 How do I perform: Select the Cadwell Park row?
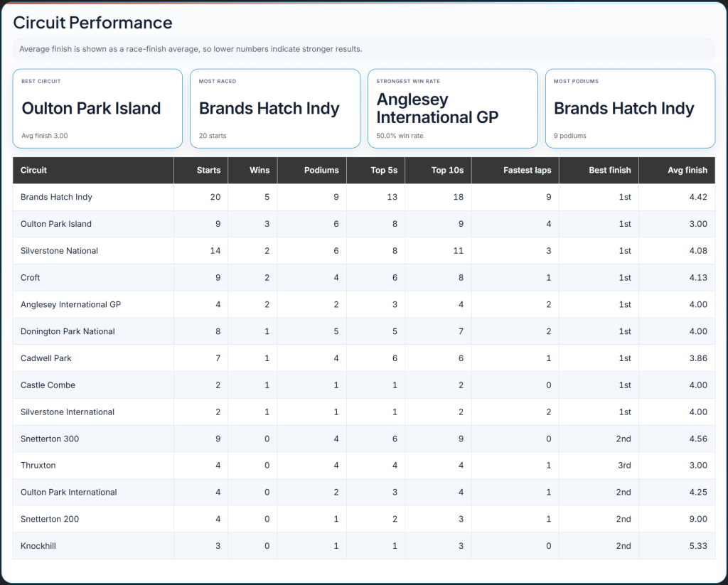click(x=46, y=358)
